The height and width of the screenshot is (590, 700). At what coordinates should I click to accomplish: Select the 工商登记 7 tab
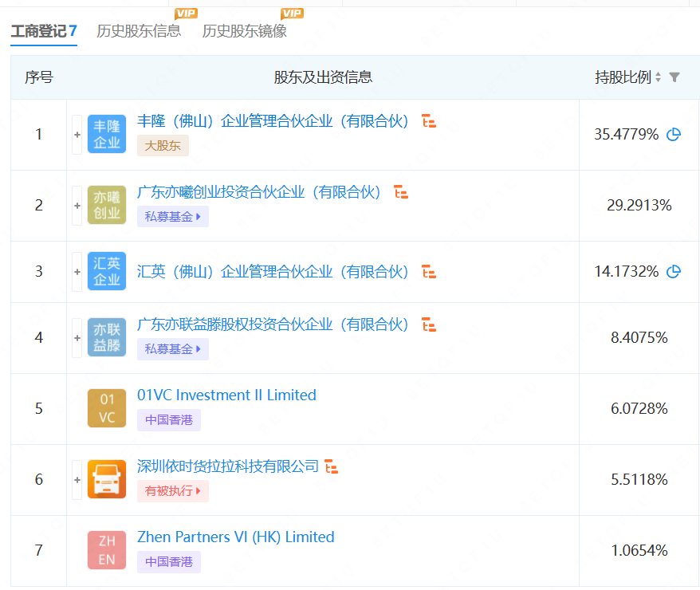point(44,31)
